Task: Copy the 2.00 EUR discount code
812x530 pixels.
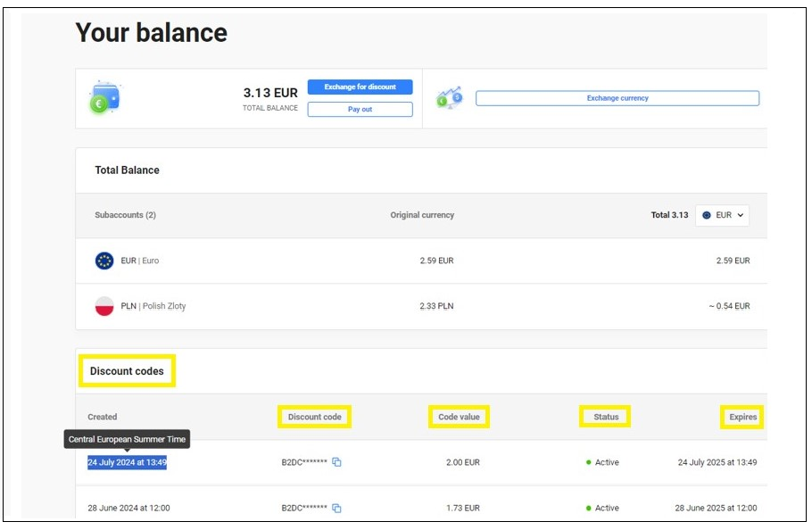Action: [337, 462]
